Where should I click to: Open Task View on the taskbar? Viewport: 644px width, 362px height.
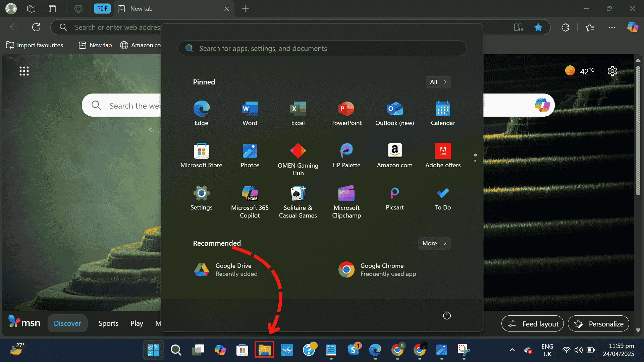[198, 350]
